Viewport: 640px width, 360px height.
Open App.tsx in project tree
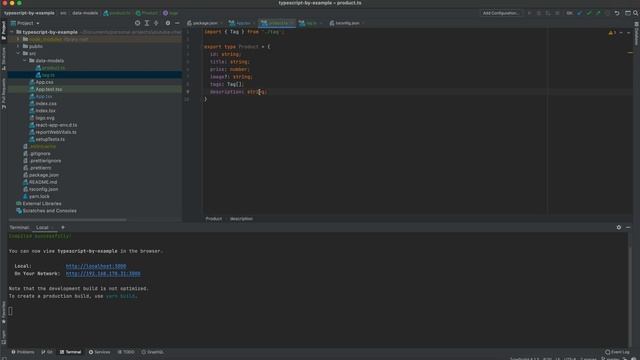pyautogui.click(x=41, y=96)
